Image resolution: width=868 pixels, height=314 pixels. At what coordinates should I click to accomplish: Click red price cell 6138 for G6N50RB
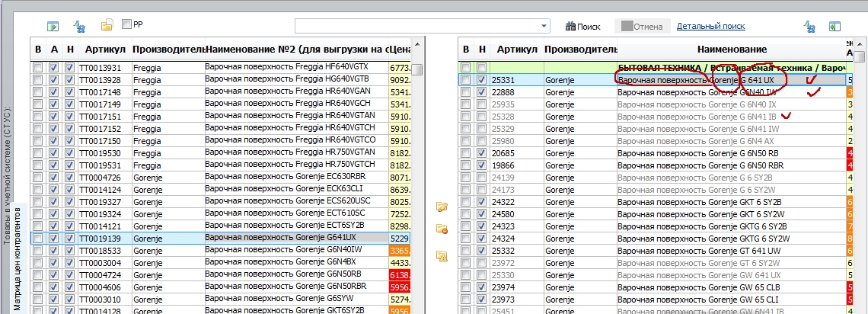(400, 274)
